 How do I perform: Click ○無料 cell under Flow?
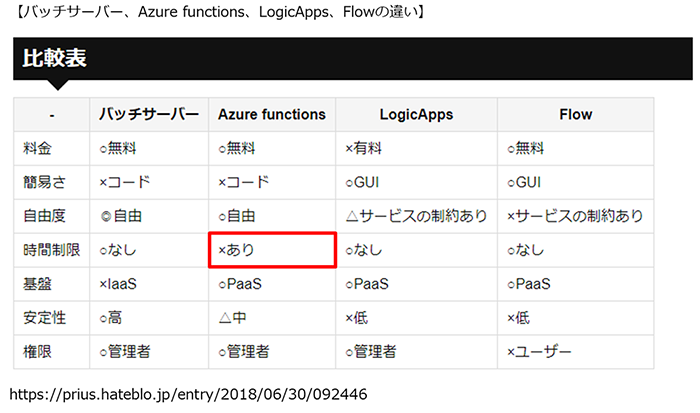pyautogui.click(x=575, y=148)
